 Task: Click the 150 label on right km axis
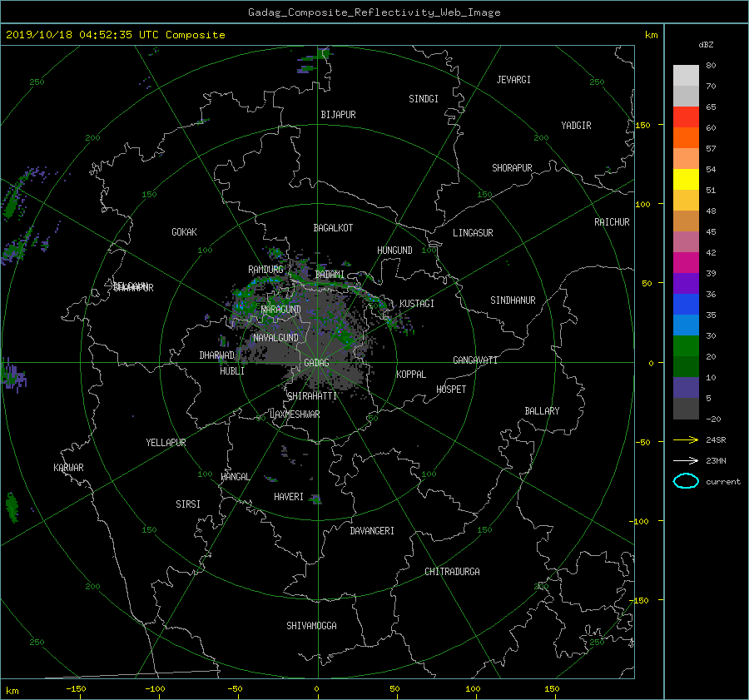[x=642, y=125]
